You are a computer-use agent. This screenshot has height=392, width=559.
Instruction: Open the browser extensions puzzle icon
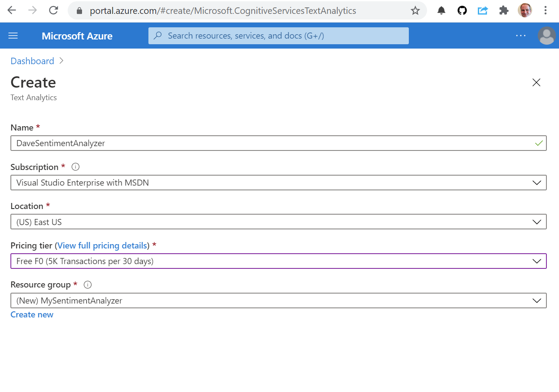pyautogui.click(x=503, y=10)
